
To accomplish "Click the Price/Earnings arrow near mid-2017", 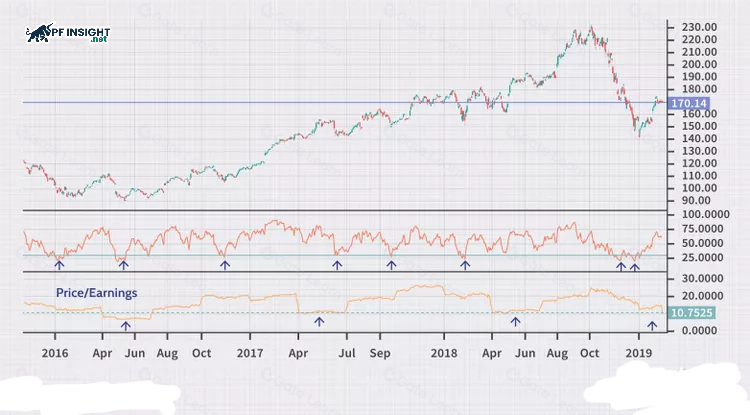I will click(319, 321).
